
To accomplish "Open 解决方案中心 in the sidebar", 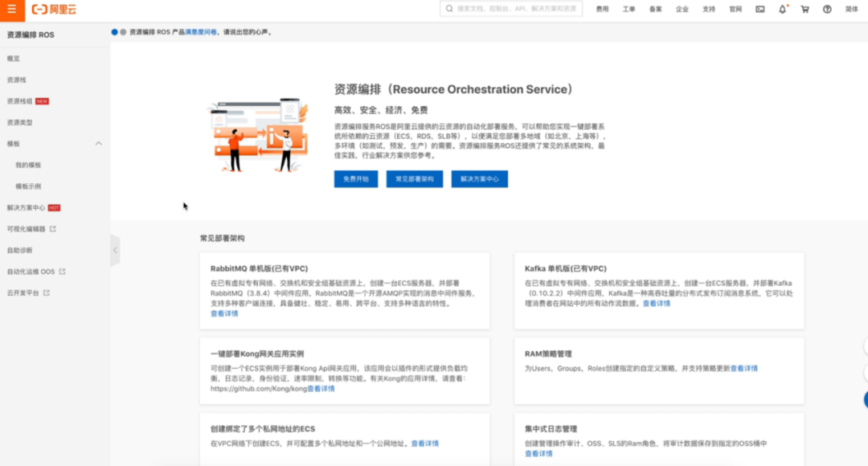I will coord(26,207).
